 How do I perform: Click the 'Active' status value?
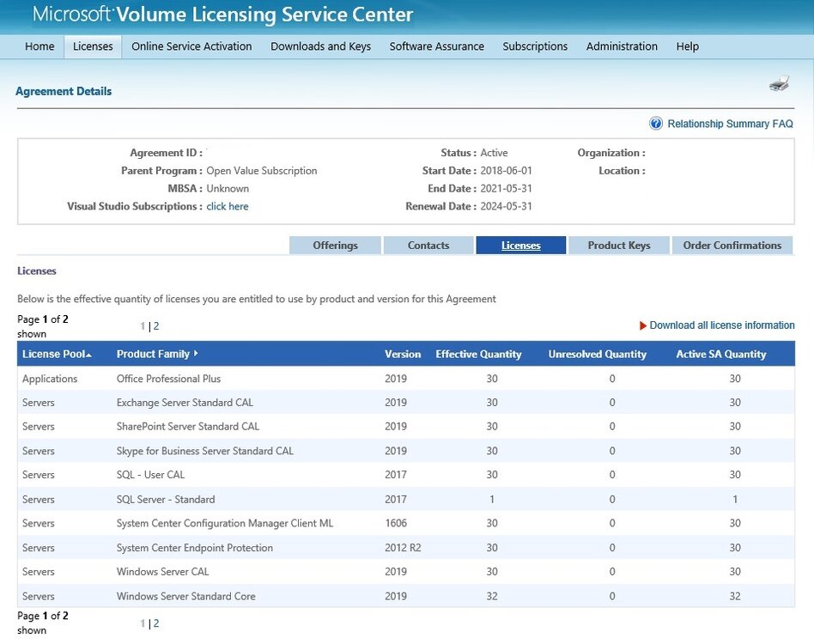tap(494, 153)
